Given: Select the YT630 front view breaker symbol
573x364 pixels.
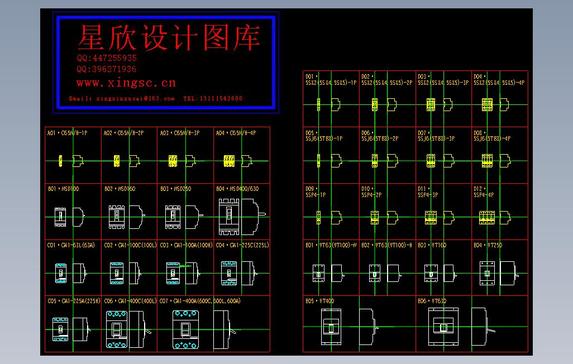Looking at the screenshot, I should click(x=443, y=327).
